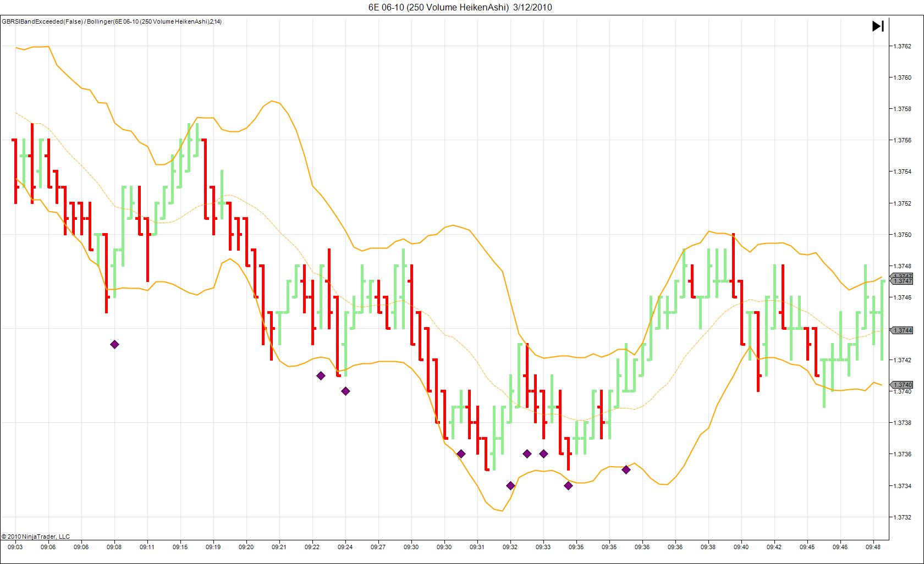Click the 09:20 time axis label
The height and width of the screenshot is (564, 924).
pos(246,547)
